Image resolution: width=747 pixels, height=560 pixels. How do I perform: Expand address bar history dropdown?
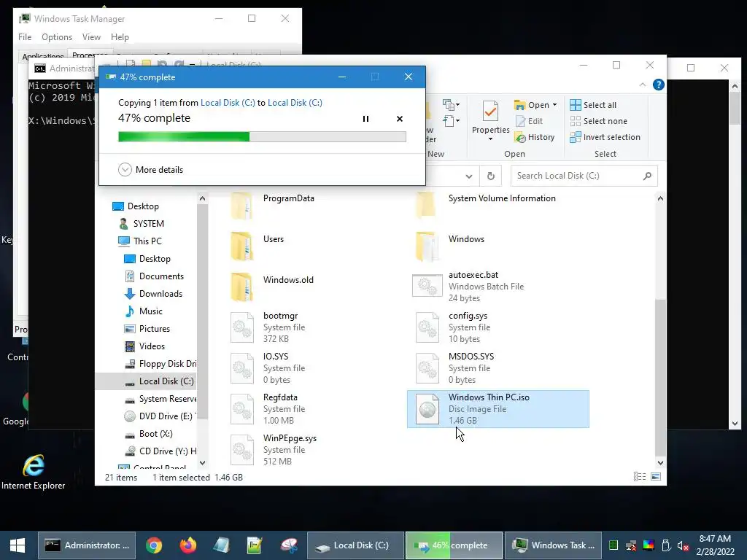pyautogui.click(x=469, y=176)
